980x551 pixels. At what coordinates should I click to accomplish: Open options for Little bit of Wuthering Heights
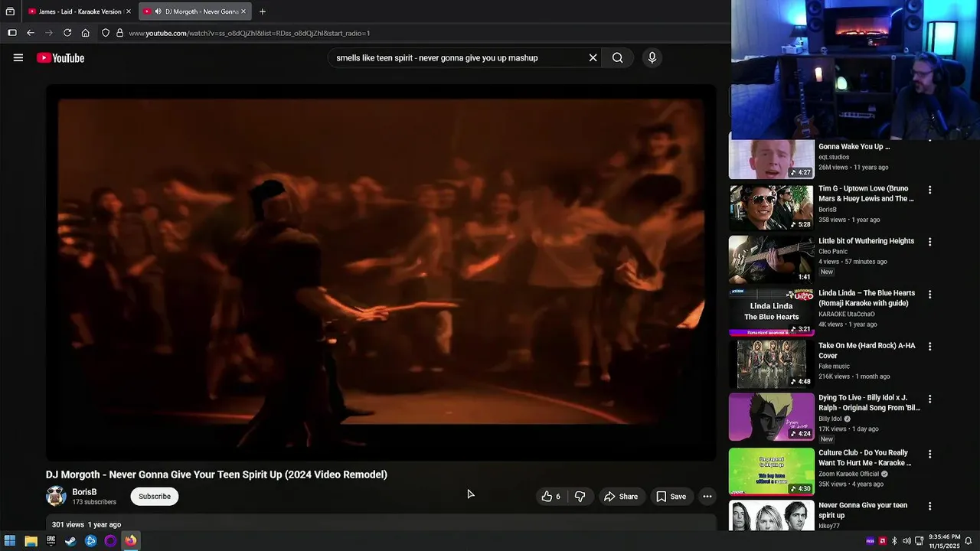click(930, 242)
